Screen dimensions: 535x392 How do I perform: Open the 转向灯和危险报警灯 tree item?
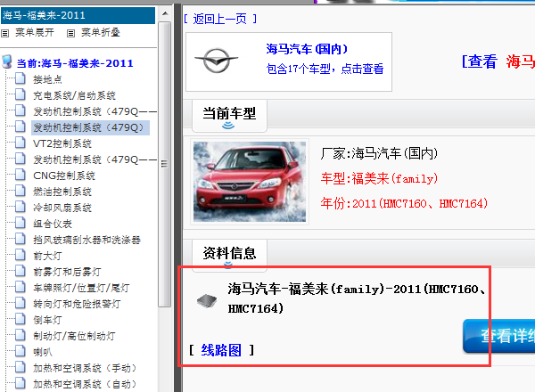coord(77,304)
